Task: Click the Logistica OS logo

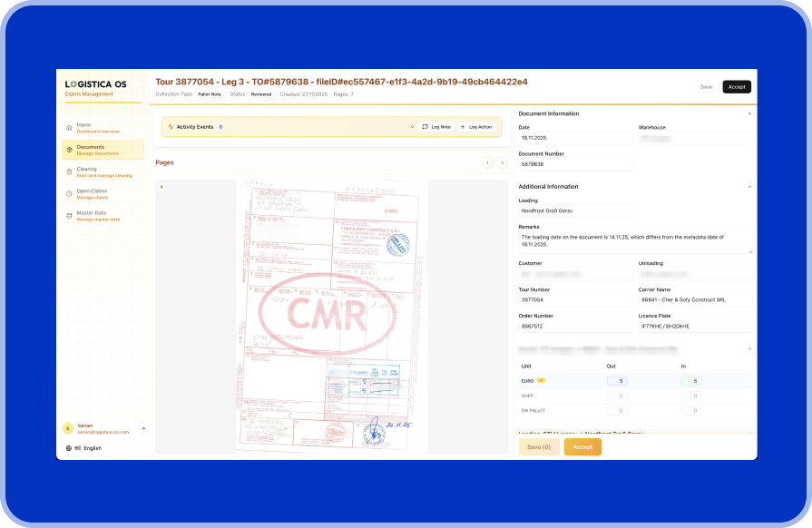Action: pos(96,84)
